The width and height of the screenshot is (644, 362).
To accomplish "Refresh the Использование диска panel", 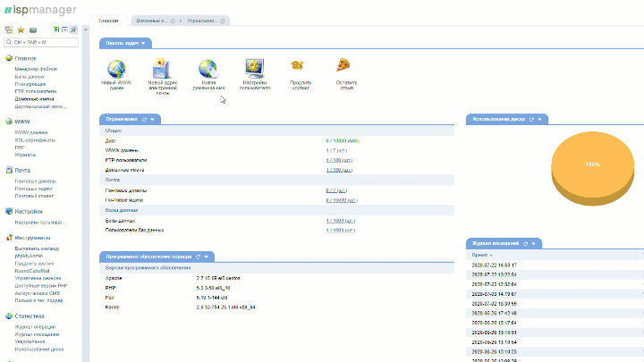I will point(531,120).
